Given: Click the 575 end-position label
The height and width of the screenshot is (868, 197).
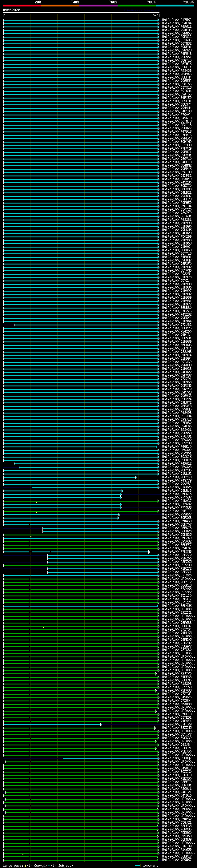Looking at the screenshot, I should coord(155,15).
